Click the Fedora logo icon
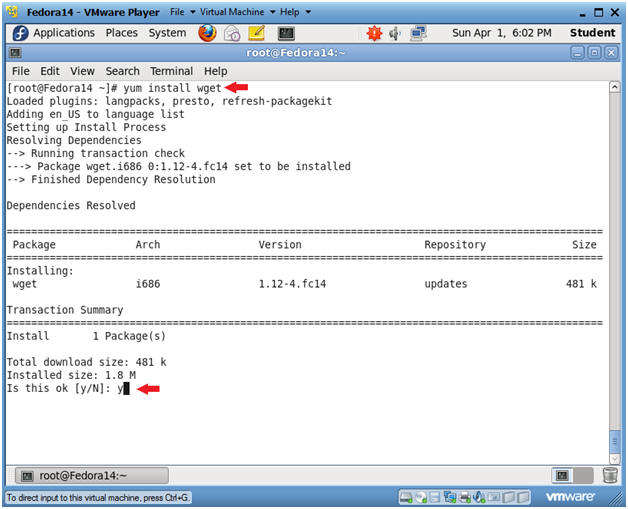 click(20, 33)
